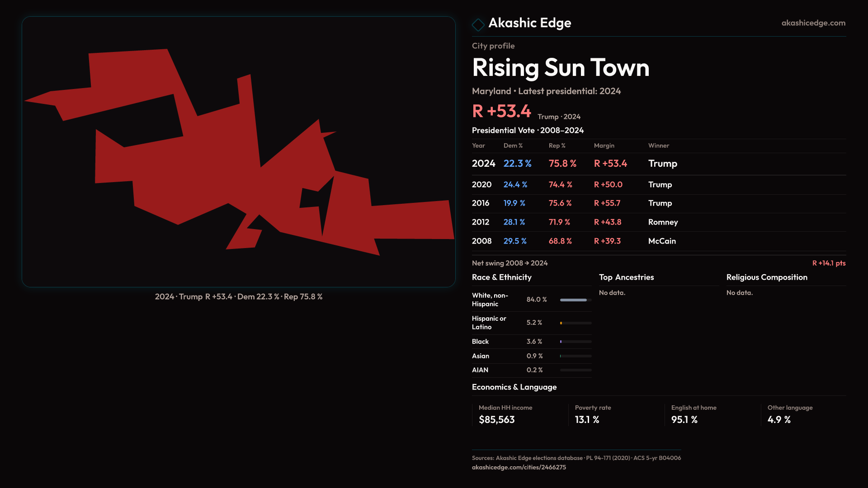
Task: Click the Rising Sun Town title heading
Action: (x=561, y=68)
